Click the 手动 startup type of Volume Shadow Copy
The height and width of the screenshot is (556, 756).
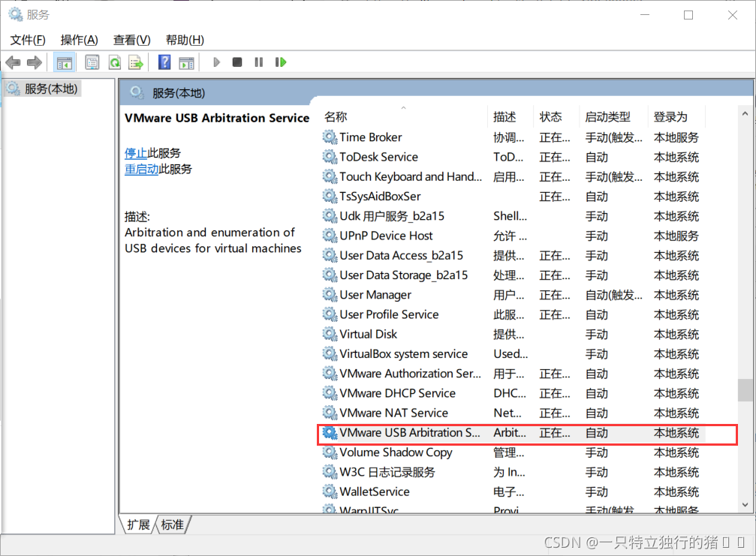596,452
